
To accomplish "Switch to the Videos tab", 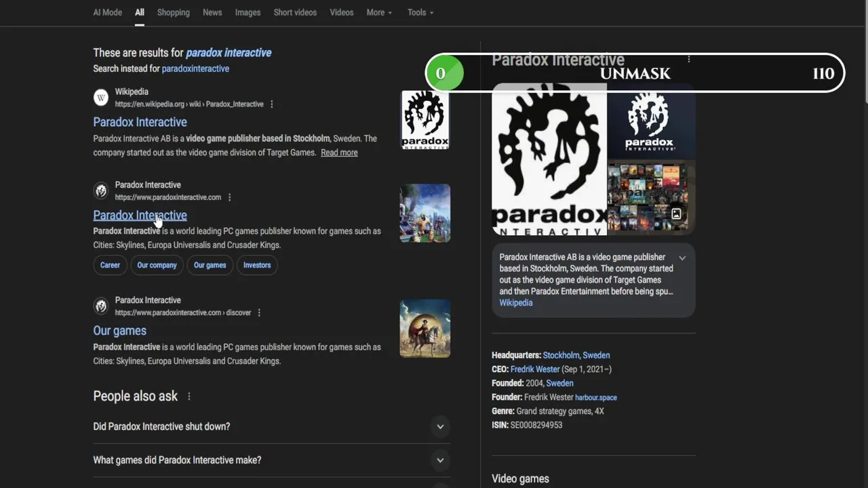I will coord(342,12).
